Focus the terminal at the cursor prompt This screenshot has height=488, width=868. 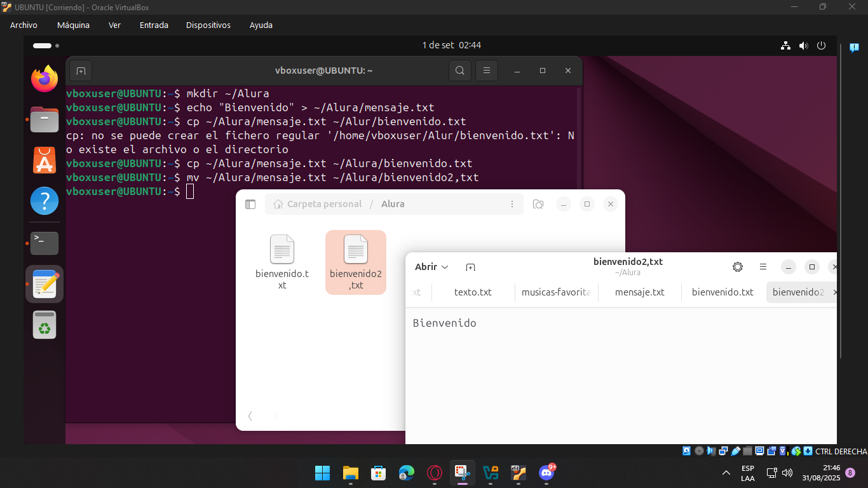(189, 191)
